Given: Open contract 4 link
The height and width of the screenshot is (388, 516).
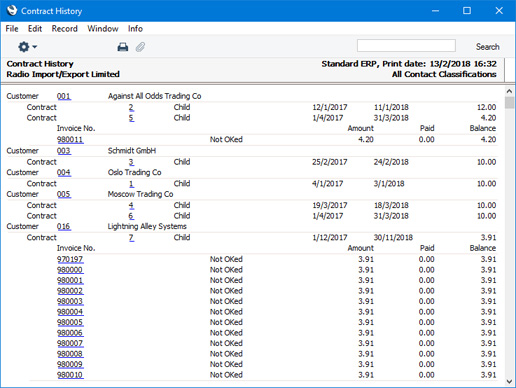Looking at the screenshot, I should pos(131,205).
